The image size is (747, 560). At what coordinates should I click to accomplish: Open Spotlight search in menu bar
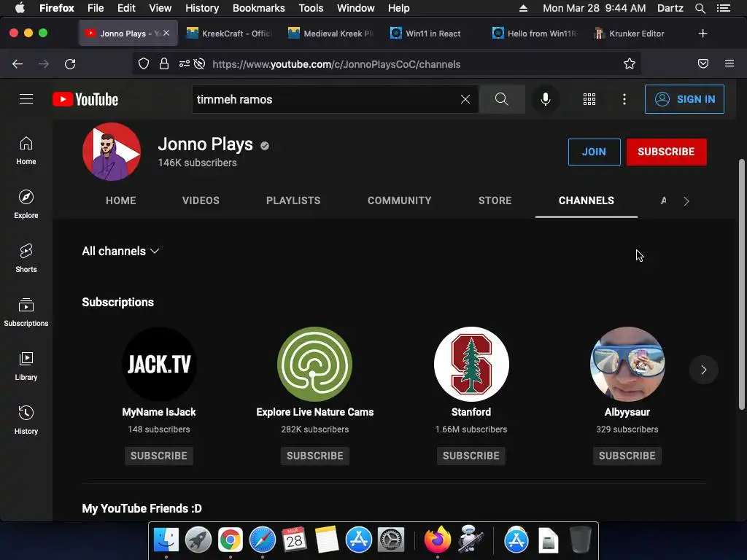pos(700,8)
